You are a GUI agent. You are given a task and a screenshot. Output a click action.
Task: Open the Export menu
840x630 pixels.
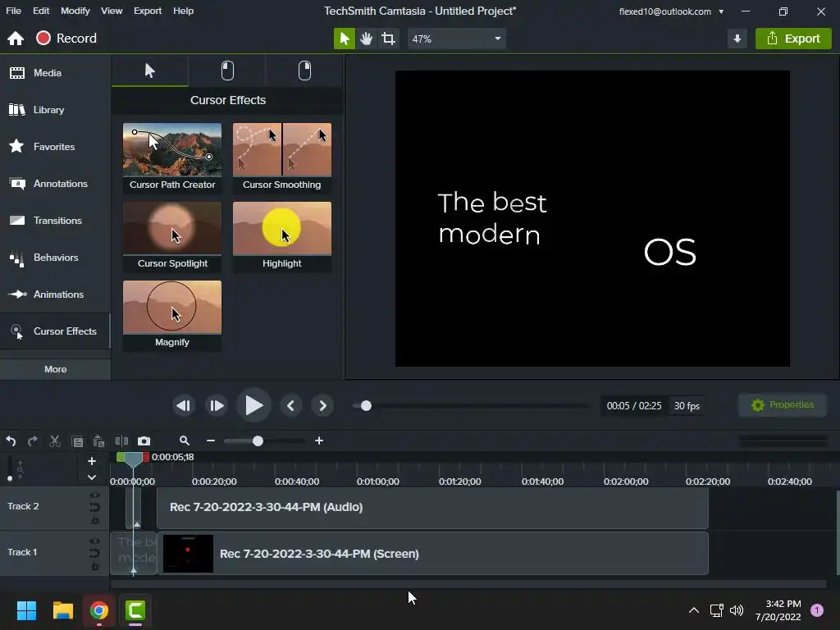tap(148, 11)
